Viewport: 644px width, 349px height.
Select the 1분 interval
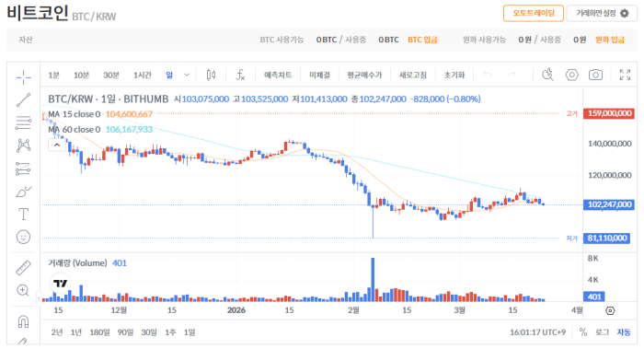pos(53,76)
